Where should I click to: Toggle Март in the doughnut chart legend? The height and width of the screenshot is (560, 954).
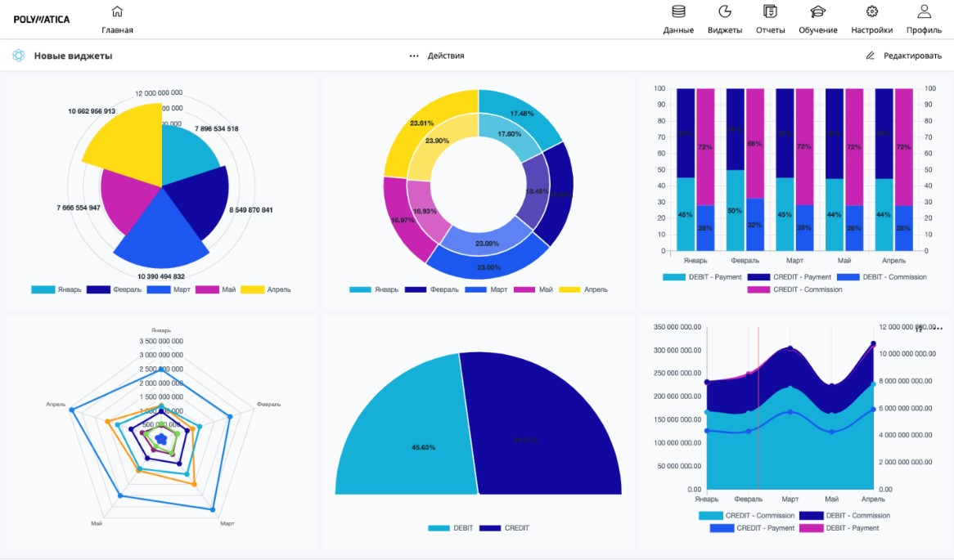486,289
